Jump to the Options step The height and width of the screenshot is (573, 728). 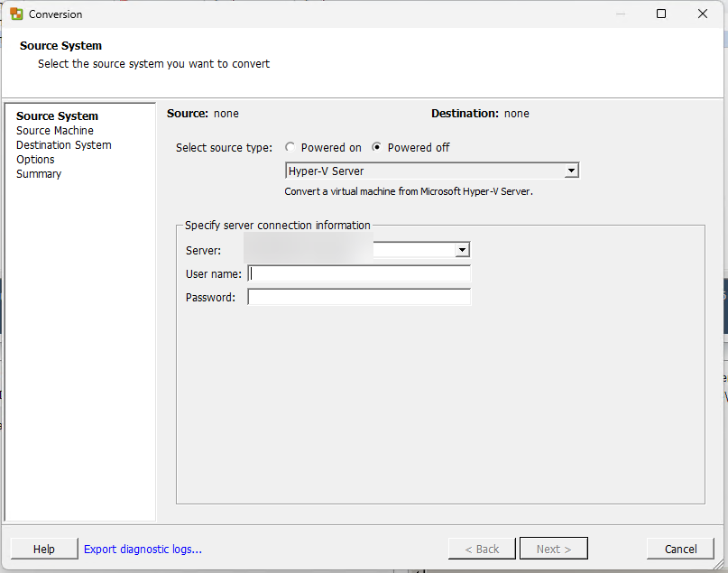35,160
